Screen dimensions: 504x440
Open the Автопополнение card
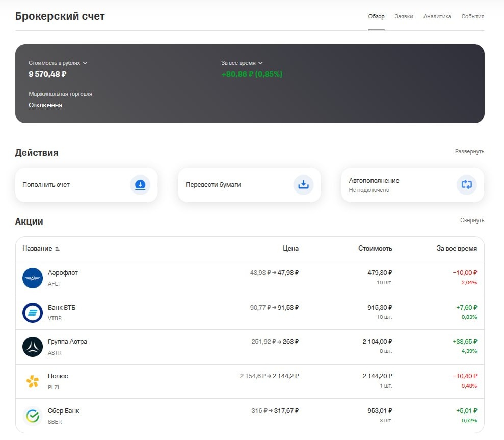pos(413,185)
